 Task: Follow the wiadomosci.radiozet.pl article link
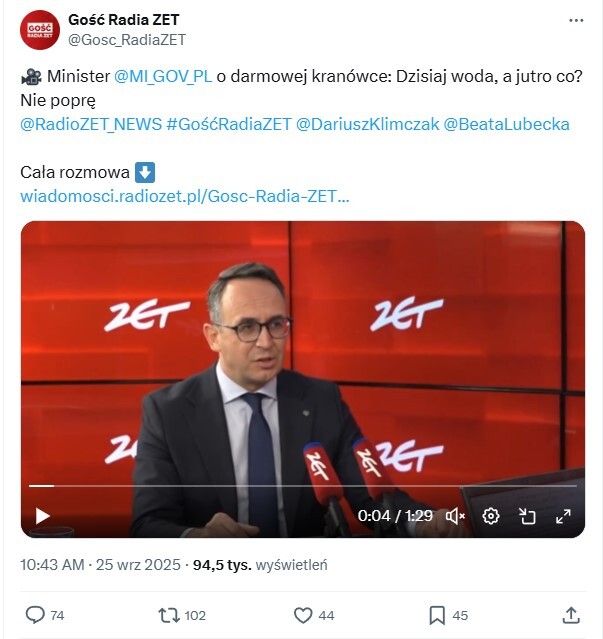185,196
